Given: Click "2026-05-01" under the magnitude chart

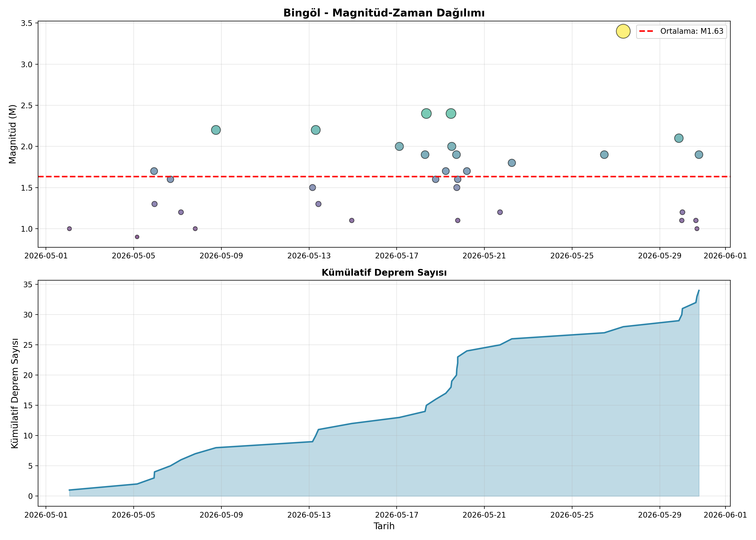Looking at the screenshot, I should point(46,256).
